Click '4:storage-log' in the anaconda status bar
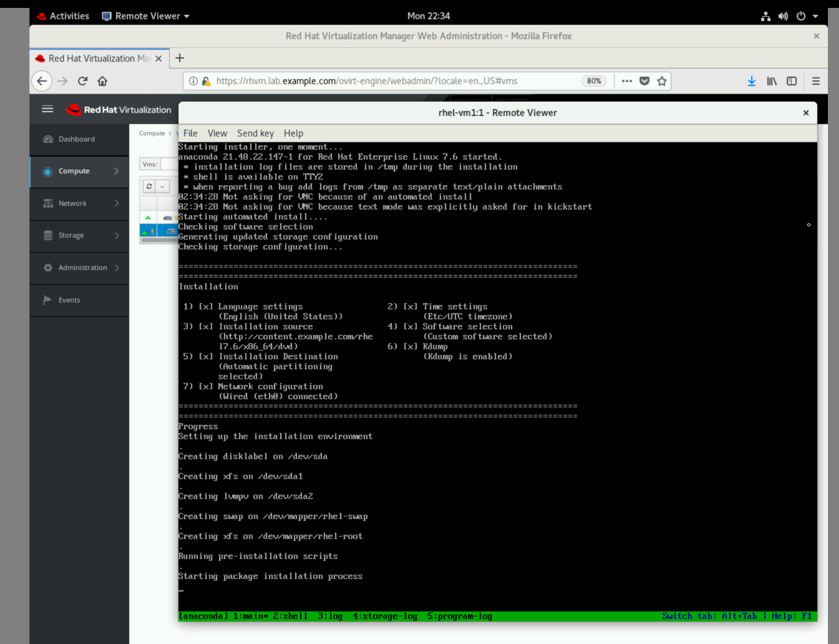 click(x=385, y=616)
